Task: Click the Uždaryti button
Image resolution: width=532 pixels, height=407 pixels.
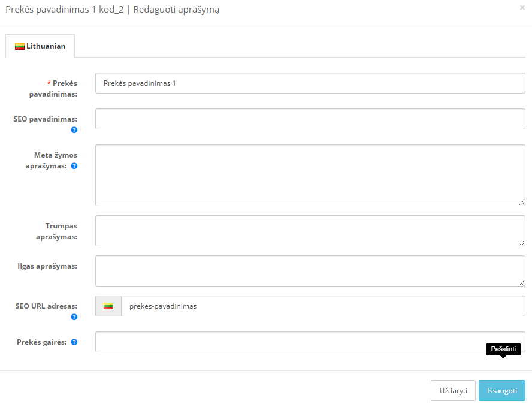Action: click(x=453, y=391)
